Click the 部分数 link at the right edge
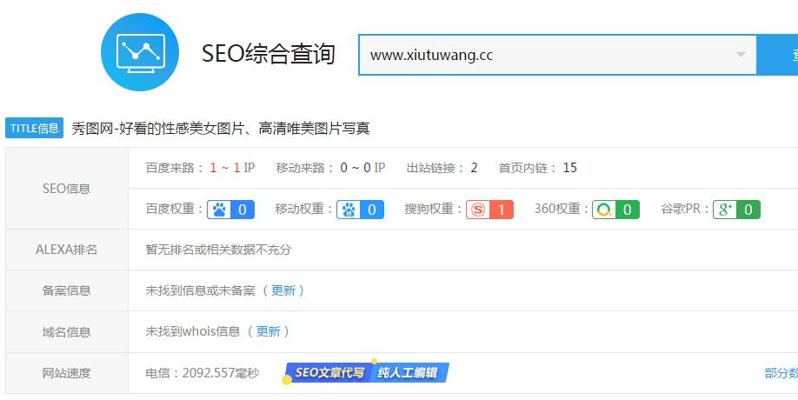The width and height of the screenshot is (798, 400). click(x=781, y=373)
